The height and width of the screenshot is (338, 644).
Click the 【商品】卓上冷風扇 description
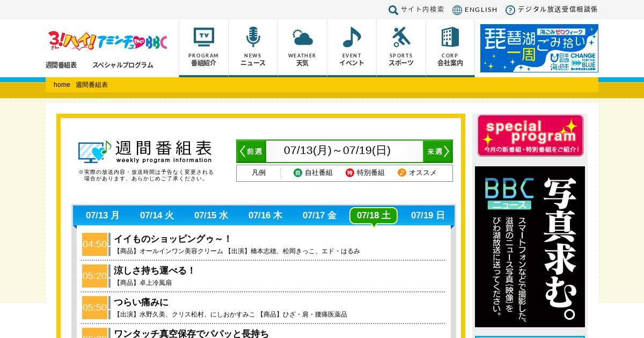coord(143,283)
